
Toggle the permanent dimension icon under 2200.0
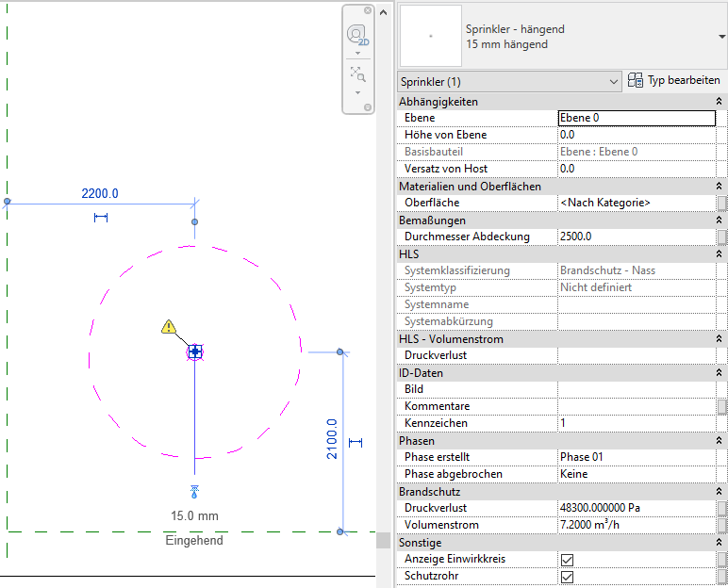(101, 218)
